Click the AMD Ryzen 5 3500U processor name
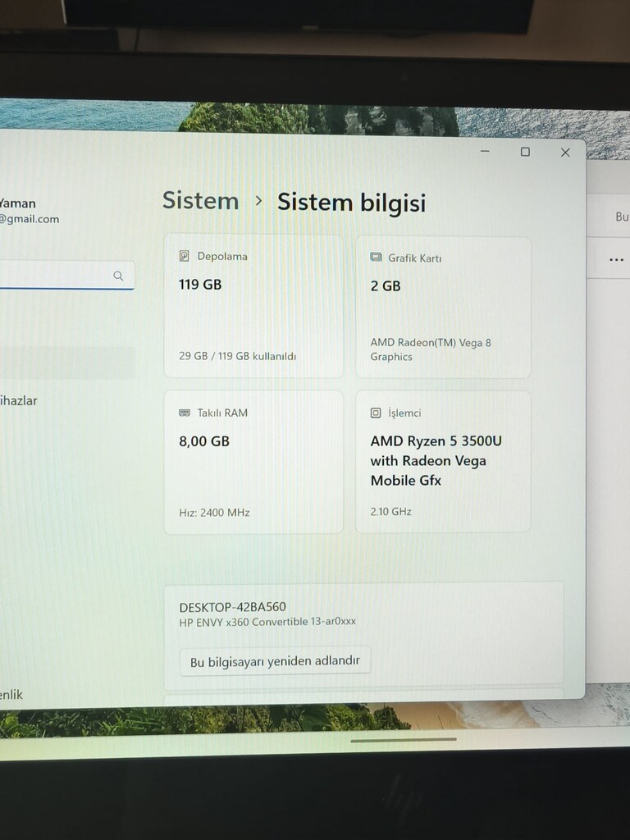Screen dimensions: 630x840 coord(436,461)
